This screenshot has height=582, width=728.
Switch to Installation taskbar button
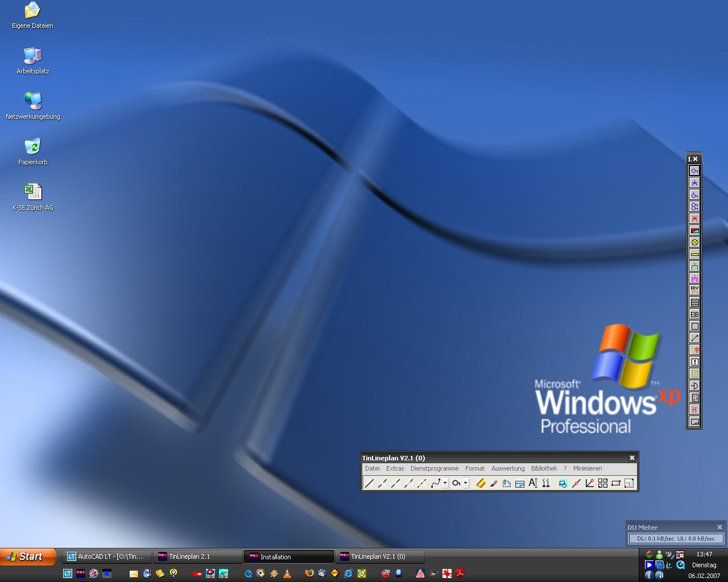pyautogui.click(x=289, y=556)
